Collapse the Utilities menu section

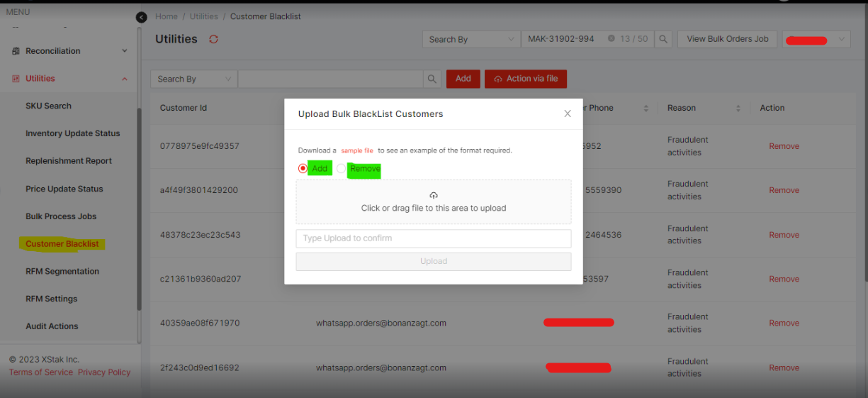[x=125, y=79]
